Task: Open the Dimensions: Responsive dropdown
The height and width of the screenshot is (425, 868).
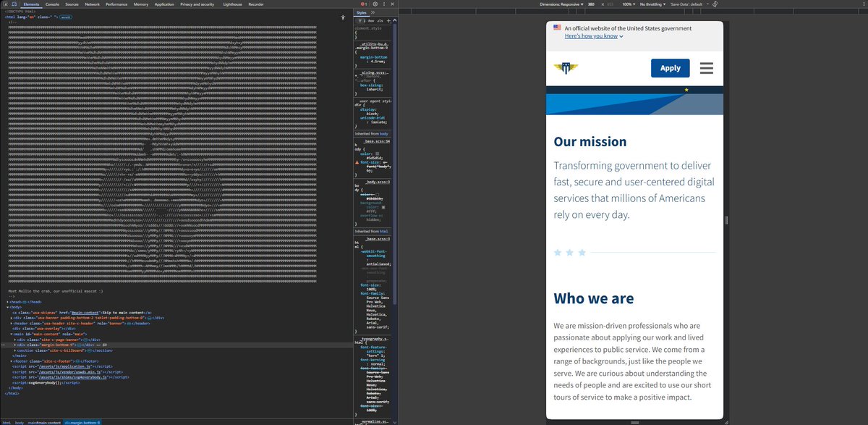Action: pos(561,4)
